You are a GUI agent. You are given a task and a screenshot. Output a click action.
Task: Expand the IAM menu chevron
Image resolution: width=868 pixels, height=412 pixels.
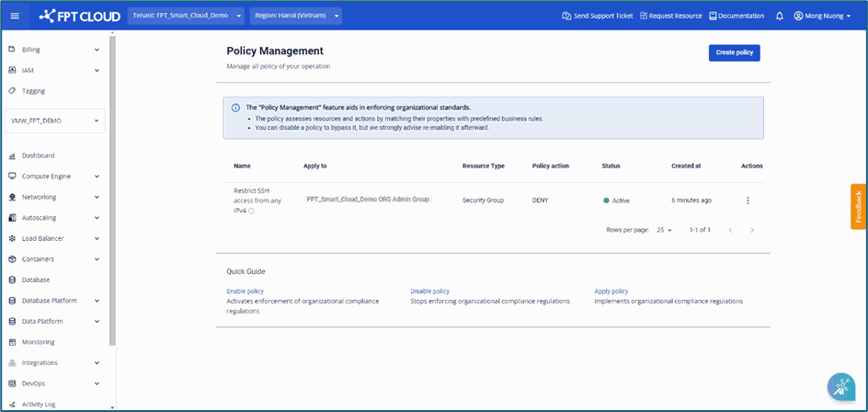(97, 70)
